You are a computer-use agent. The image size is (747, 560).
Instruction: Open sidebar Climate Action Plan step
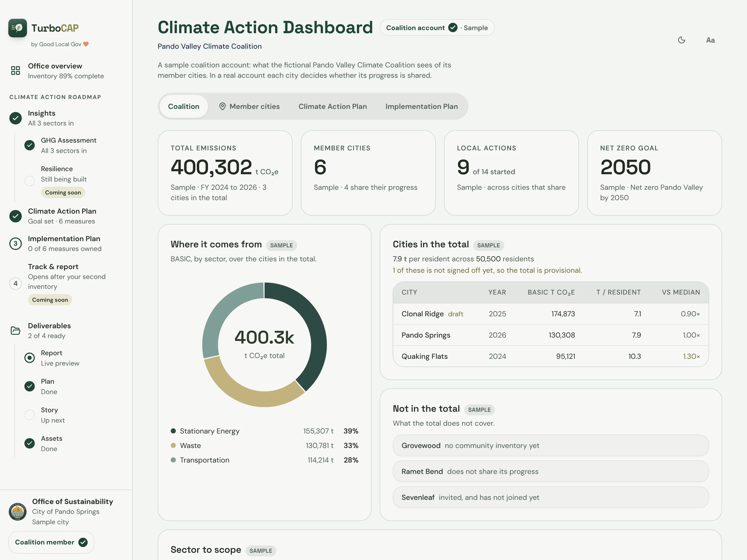(66, 216)
